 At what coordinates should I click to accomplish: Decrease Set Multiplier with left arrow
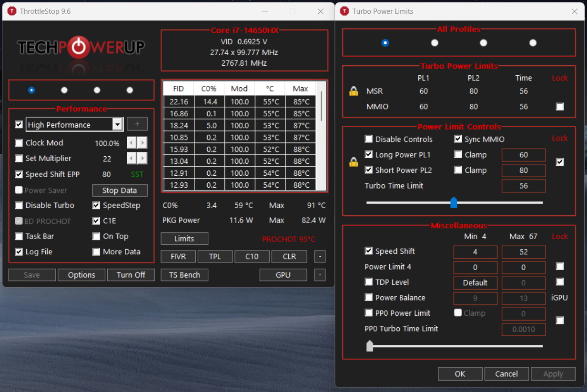(x=132, y=158)
